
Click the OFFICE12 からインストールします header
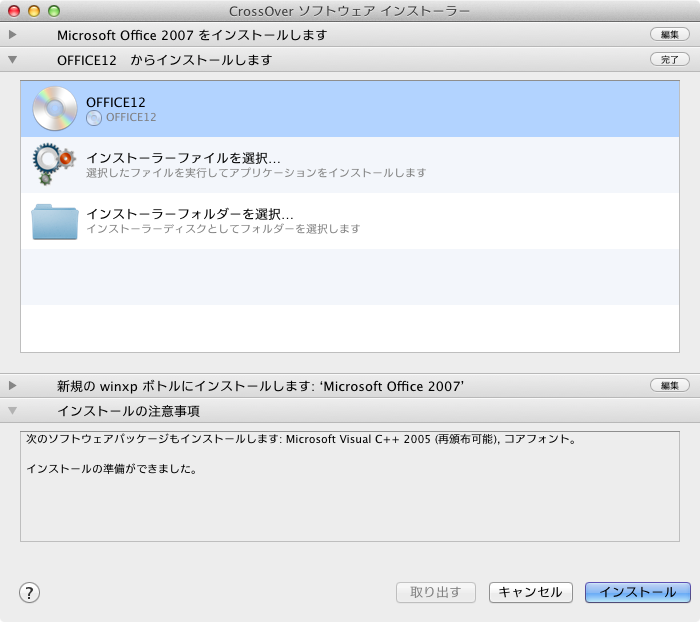164,60
